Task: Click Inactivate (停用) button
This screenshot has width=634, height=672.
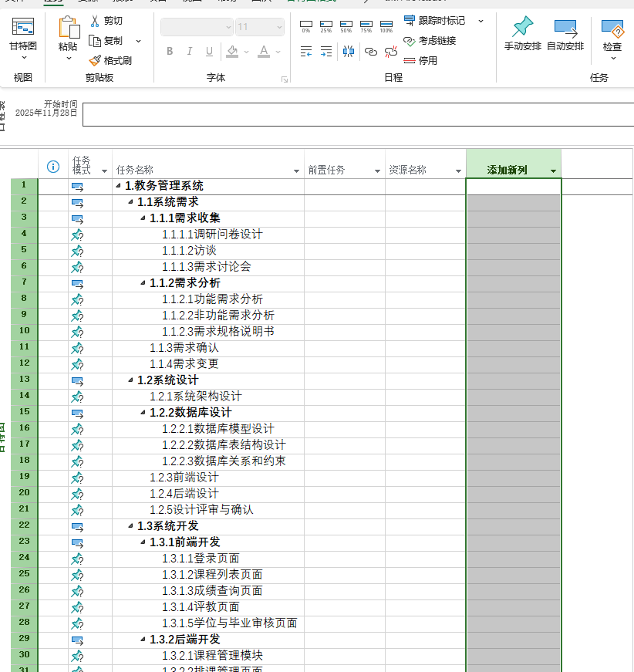Action: pyautogui.click(x=420, y=61)
